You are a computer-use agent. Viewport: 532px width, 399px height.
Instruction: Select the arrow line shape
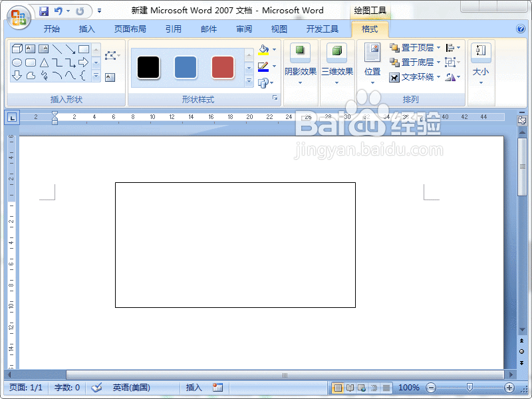[70, 49]
